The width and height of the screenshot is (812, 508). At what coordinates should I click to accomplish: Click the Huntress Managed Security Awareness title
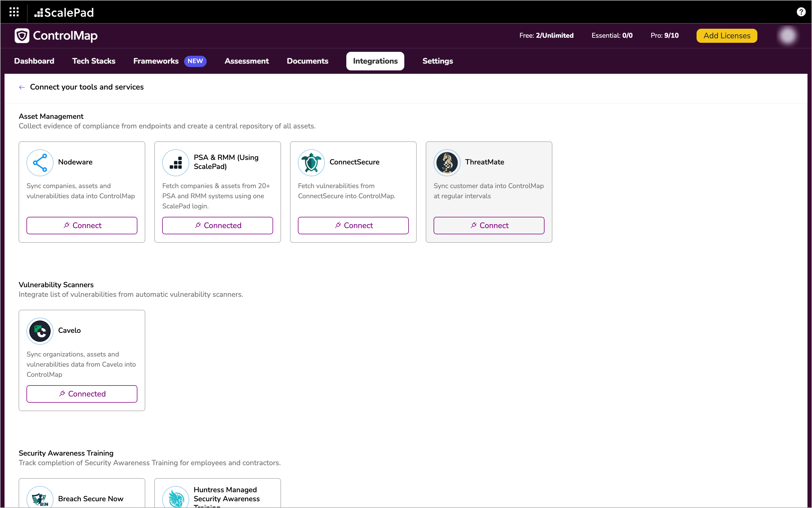[227, 496]
